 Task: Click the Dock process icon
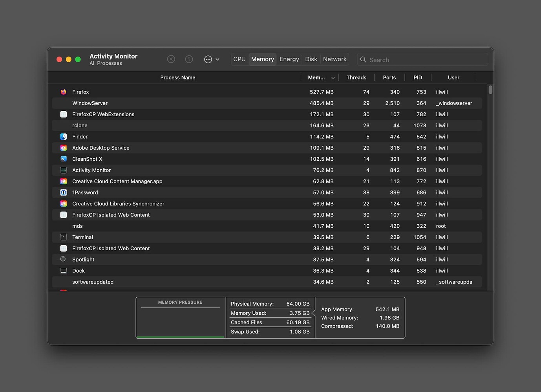63,271
